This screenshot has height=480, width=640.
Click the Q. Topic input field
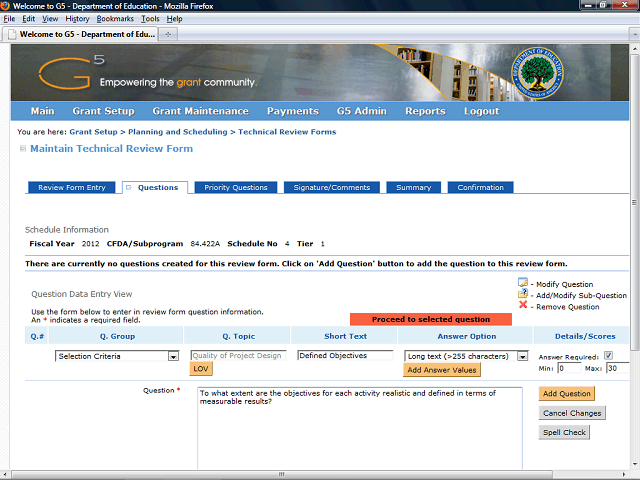pyautogui.click(x=238, y=356)
